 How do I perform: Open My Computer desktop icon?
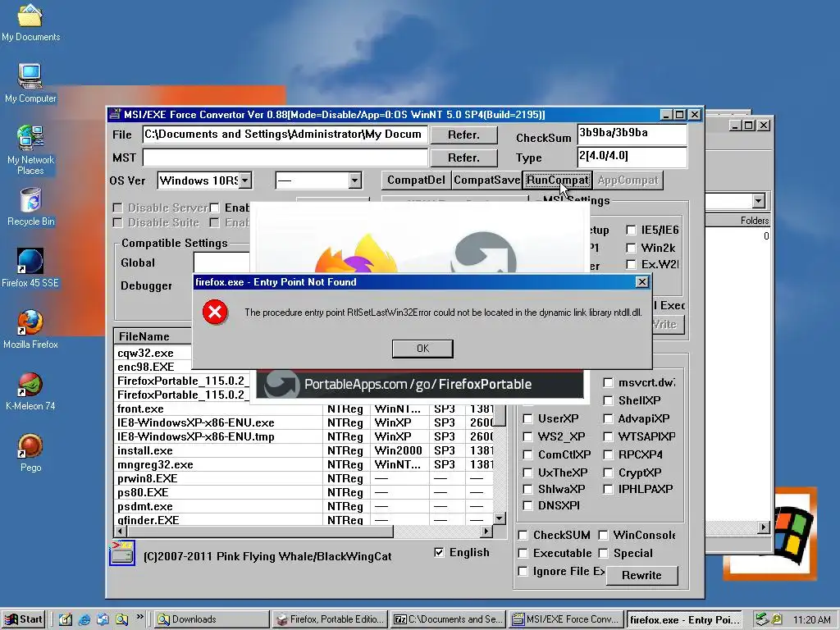30,84
